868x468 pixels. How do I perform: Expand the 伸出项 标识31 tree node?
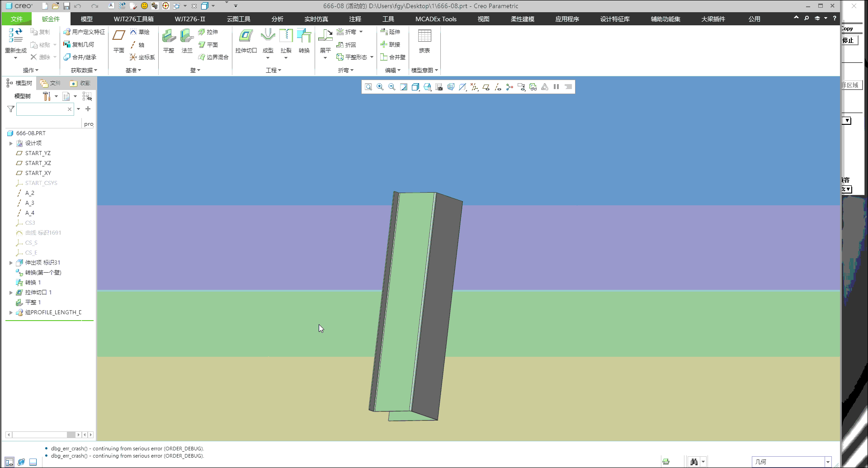pos(11,263)
